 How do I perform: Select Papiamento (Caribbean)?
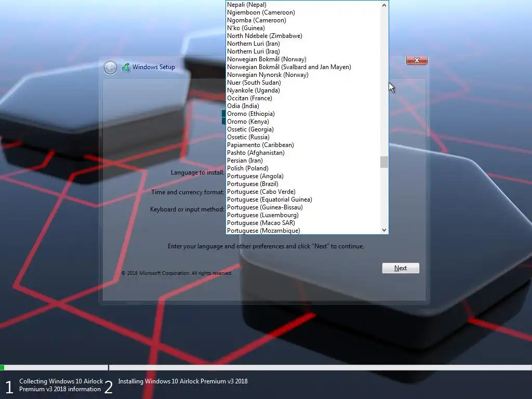(x=303, y=145)
